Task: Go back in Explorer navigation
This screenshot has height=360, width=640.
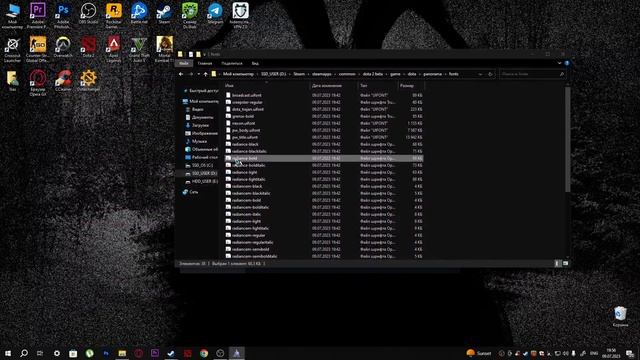Action: point(181,74)
